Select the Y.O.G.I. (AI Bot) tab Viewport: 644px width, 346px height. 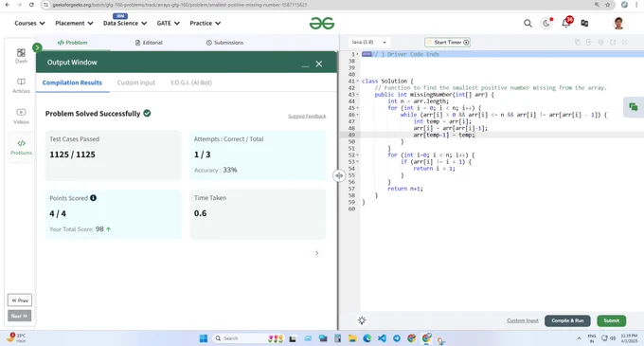coord(191,82)
